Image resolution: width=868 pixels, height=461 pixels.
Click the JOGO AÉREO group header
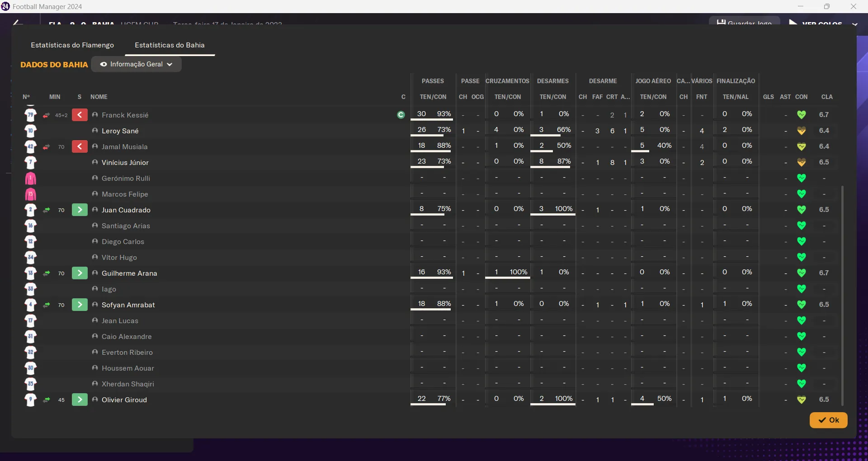point(653,81)
